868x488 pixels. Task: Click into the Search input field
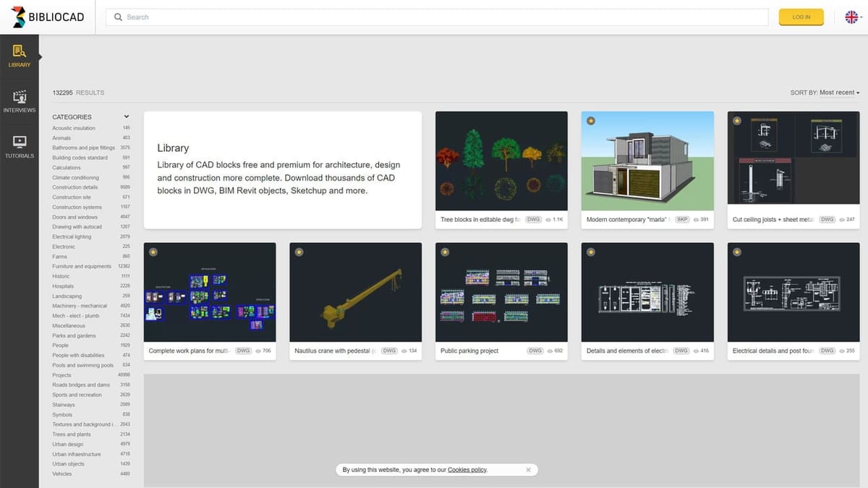tap(437, 17)
